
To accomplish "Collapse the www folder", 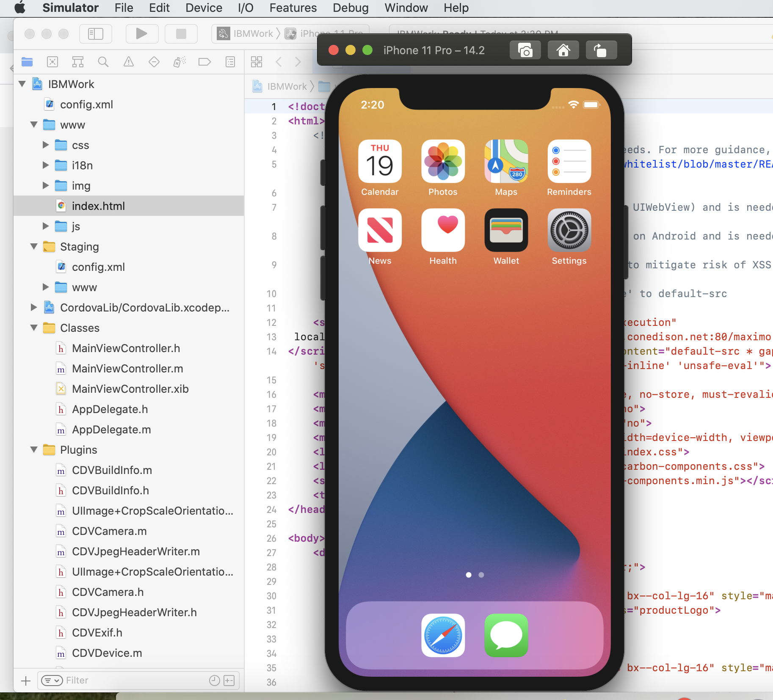I will 33,124.
